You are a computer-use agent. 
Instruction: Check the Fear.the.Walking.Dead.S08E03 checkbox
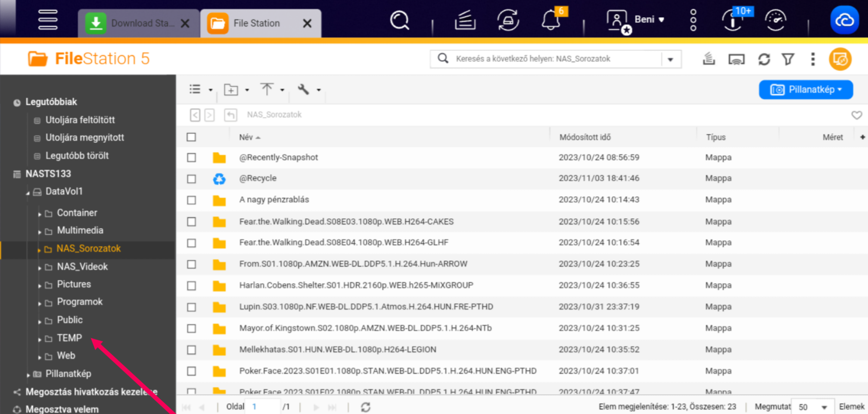191,222
